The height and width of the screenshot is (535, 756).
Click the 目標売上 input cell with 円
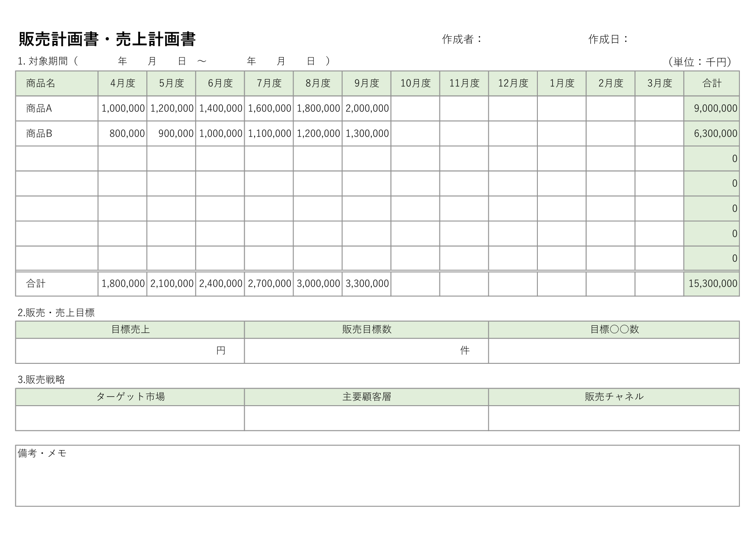[130, 351]
